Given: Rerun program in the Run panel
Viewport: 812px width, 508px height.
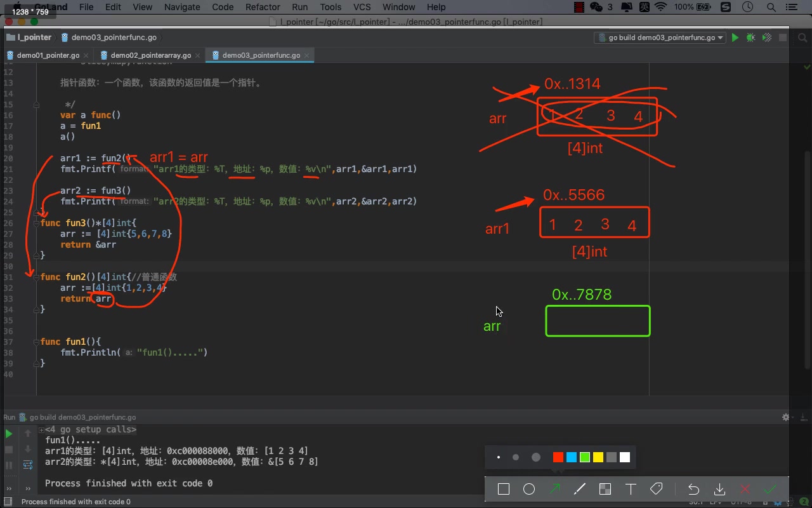Looking at the screenshot, I should tap(9, 434).
